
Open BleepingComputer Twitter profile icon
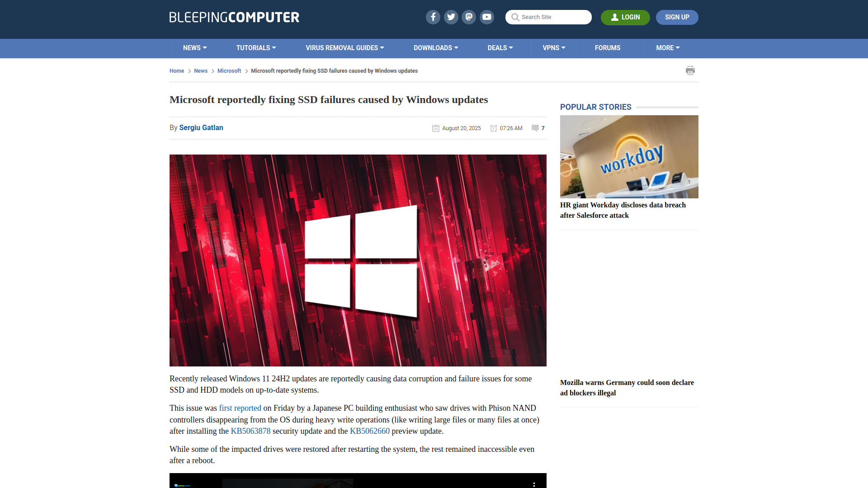pos(451,17)
